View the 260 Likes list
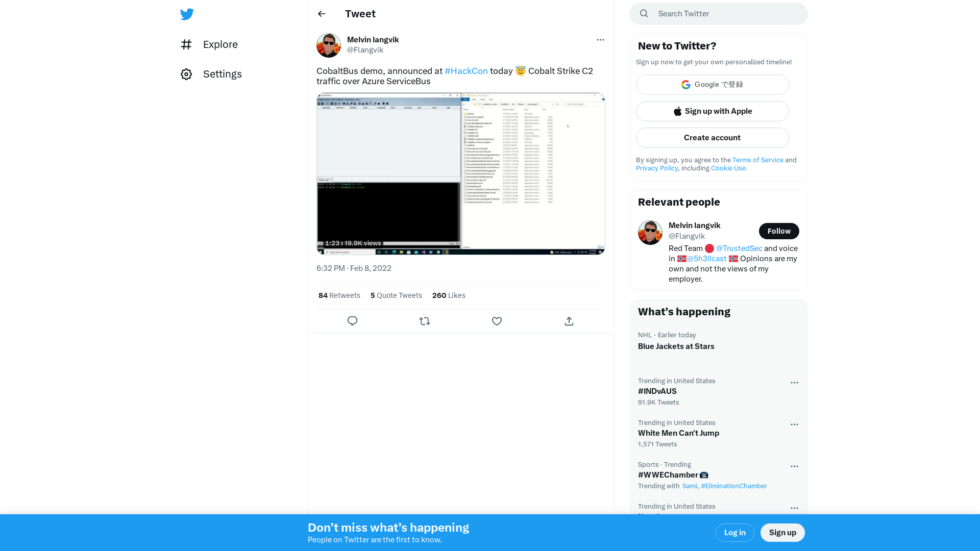Viewport: 980px width, 551px height. [449, 295]
